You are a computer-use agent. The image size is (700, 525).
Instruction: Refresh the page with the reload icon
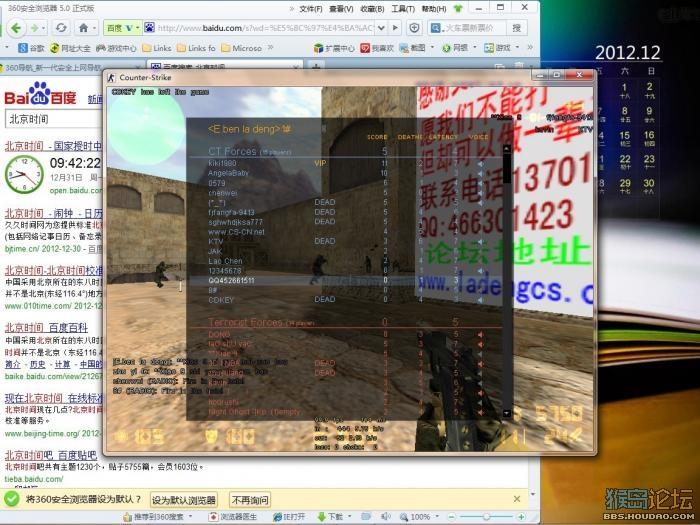tap(61, 28)
